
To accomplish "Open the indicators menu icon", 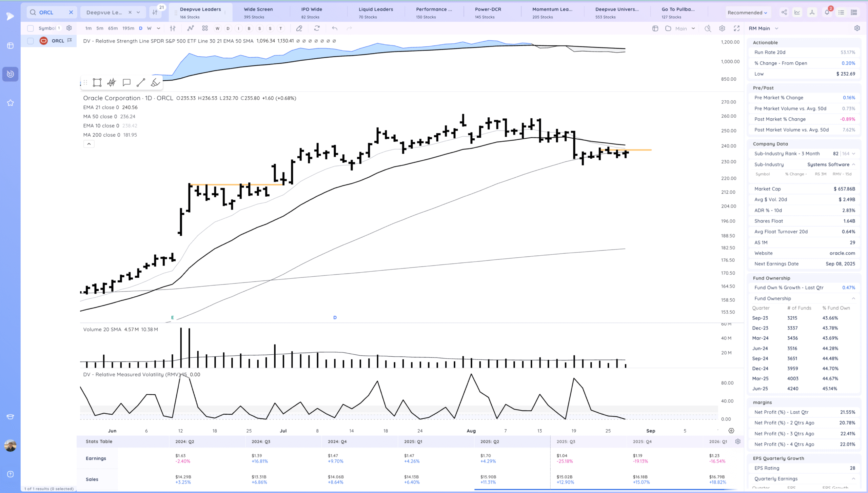I will tap(191, 28).
